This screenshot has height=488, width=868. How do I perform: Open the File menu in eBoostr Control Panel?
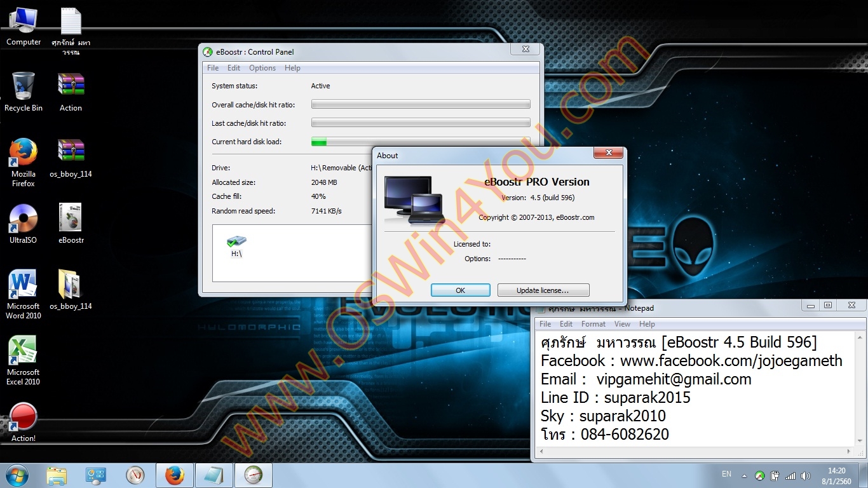click(213, 68)
